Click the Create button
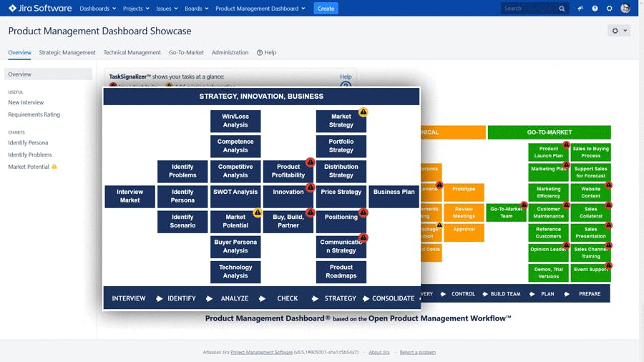The width and height of the screenshot is (644, 362). (326, 8)
